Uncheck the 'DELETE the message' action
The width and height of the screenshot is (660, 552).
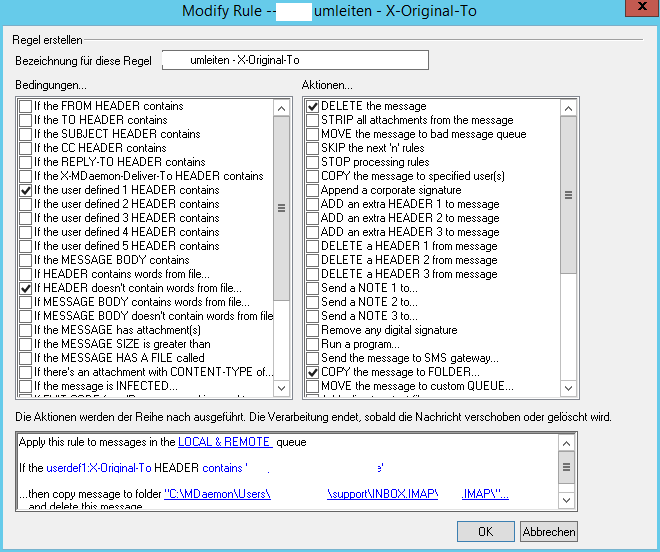313,106
